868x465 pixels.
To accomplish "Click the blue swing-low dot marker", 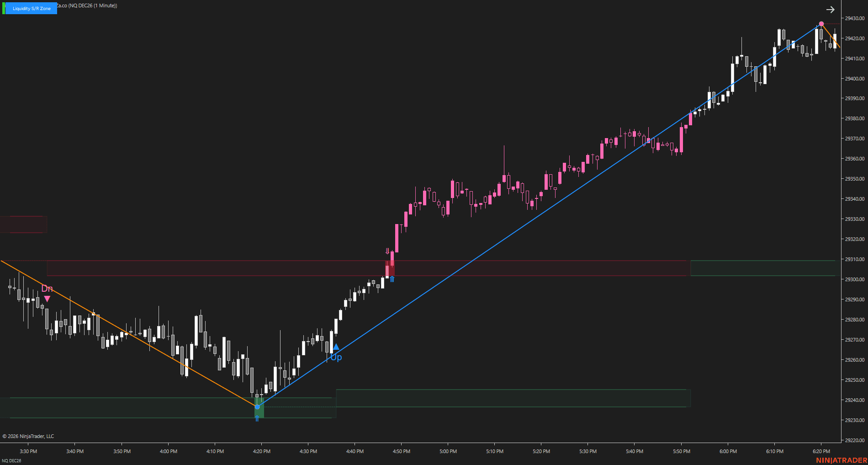I will [257, 407].
